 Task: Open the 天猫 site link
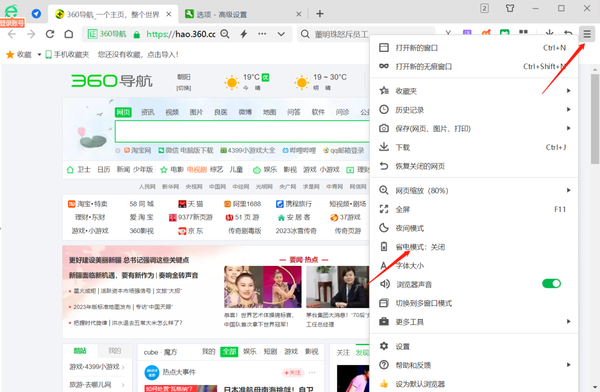[191, 204]
